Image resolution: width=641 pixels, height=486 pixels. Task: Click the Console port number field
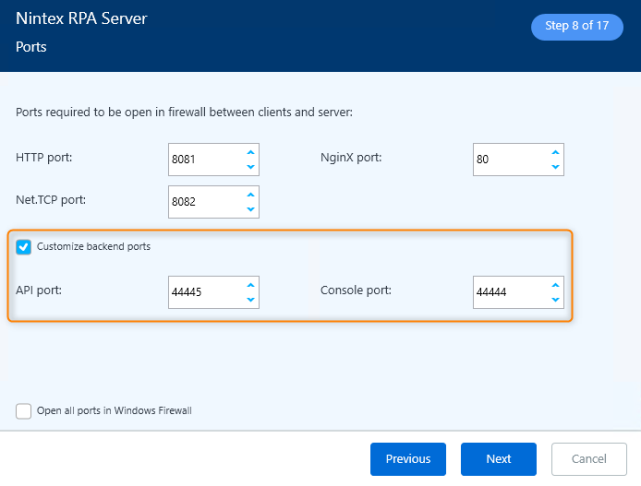click(x=508, y=292)
